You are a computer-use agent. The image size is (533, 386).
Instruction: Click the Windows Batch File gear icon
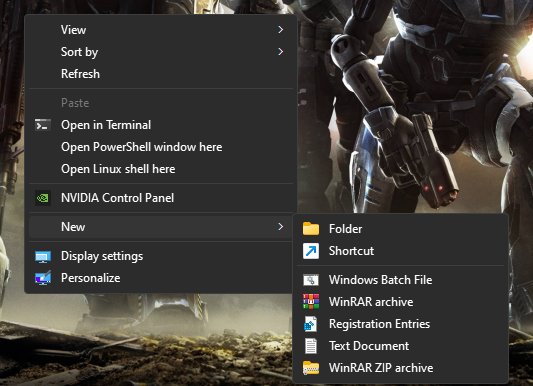(311, 280)
